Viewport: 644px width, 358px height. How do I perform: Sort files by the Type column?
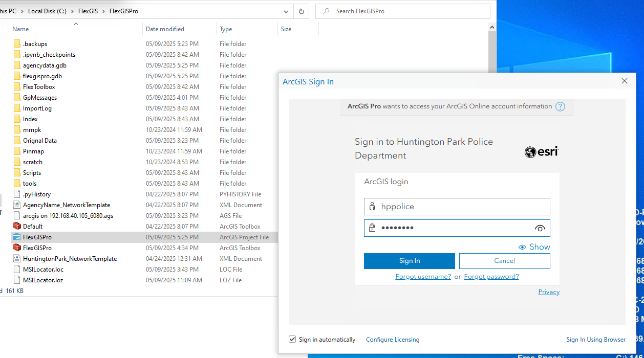[226, 29]
